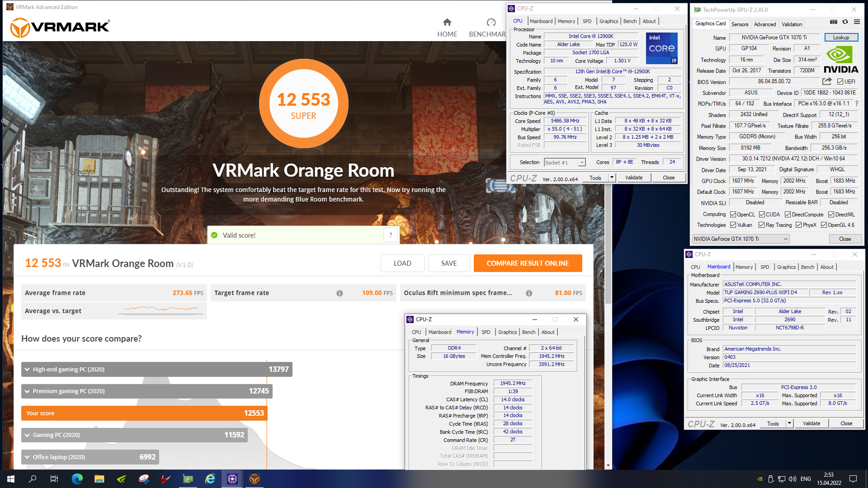Image resolution: width=868 pixels, height=488 pixels.
Task: Open SPD tab in Memory CPU-Z window
Action: coord(486,332)
